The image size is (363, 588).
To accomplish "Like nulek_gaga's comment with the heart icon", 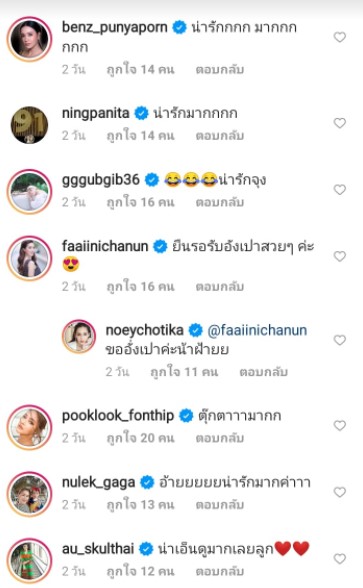I will point(340,492).
